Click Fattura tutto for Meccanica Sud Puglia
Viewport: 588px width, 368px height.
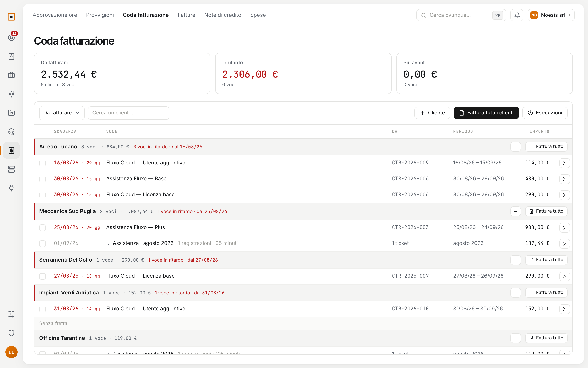pos(546,211)
